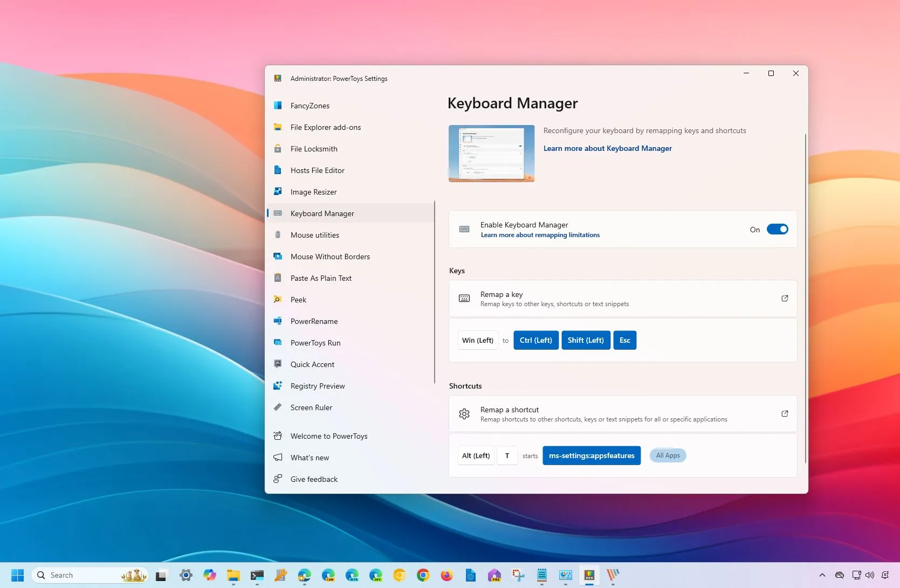Open Remap a key via external link icon

[785, 298]
